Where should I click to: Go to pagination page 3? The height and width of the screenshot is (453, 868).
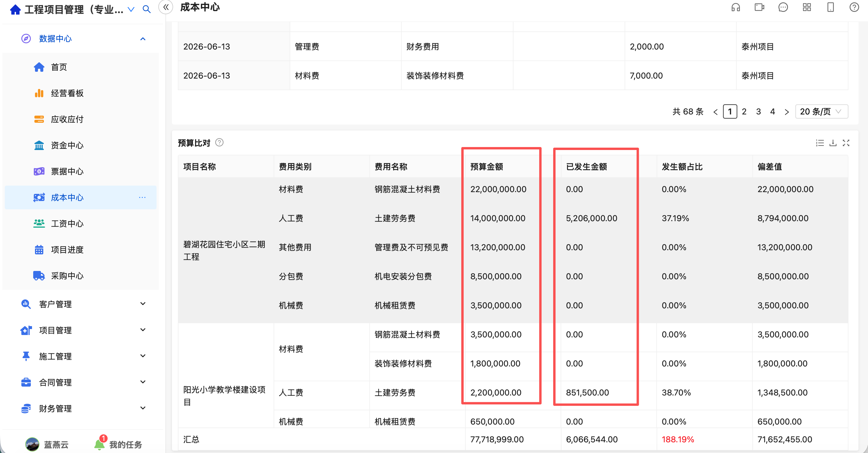[758, 111]
